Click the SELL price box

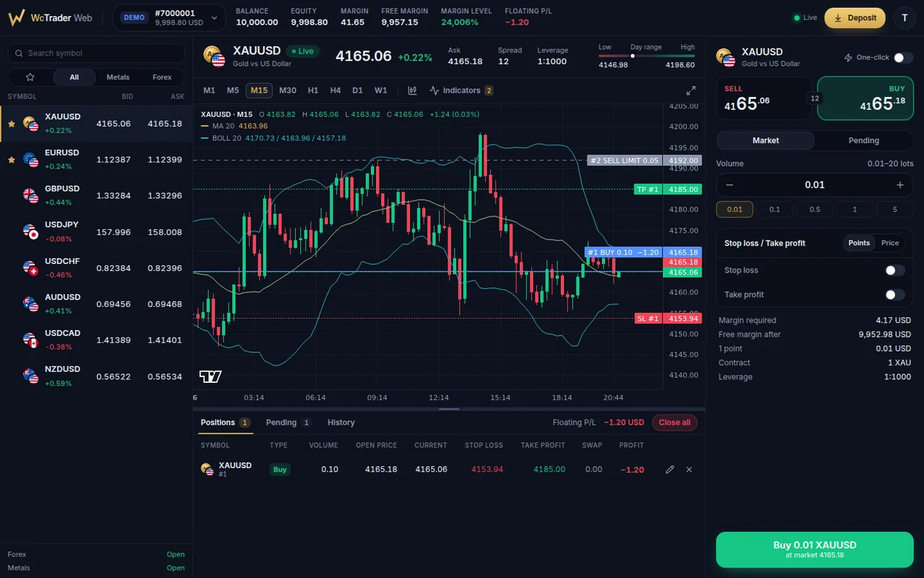click(x=764, y=98)
